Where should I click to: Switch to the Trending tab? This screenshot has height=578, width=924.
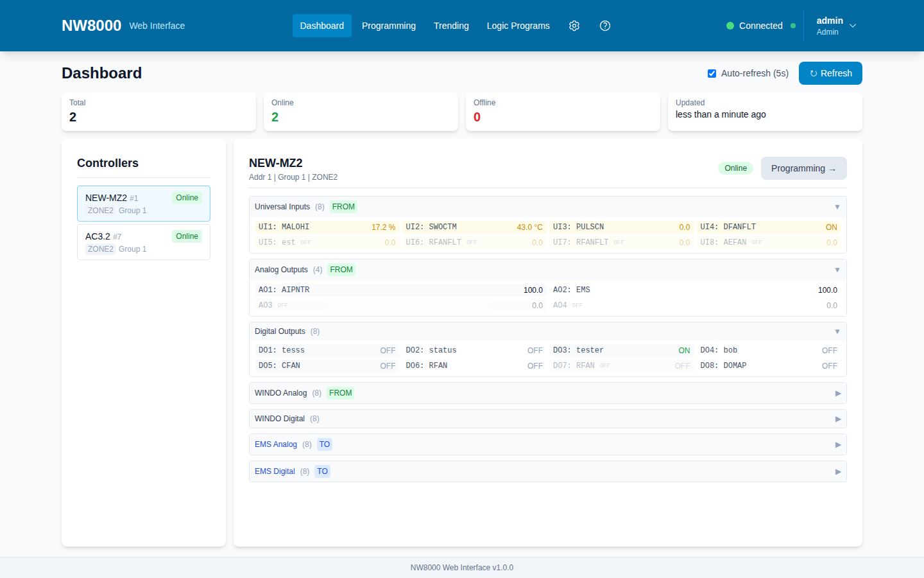tap(451, 26)
